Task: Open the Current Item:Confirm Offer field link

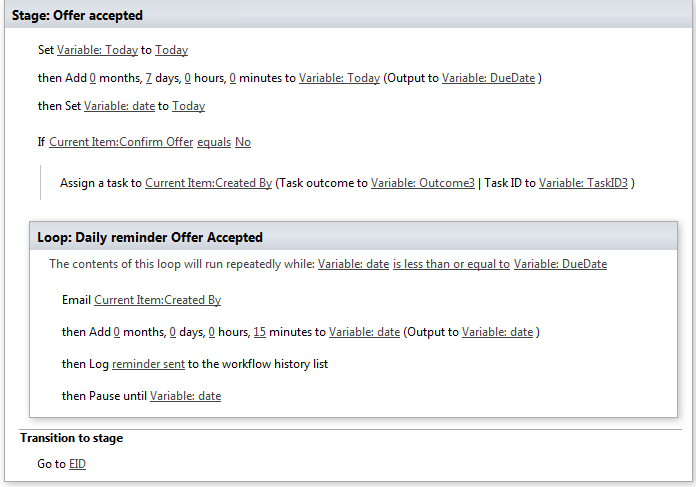Action: 121,142
